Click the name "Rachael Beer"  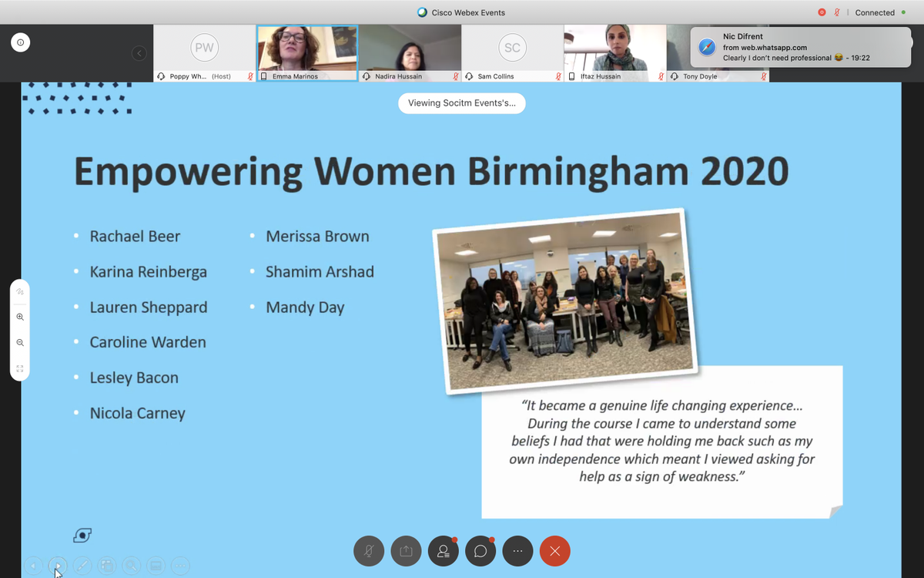point(135,237)
